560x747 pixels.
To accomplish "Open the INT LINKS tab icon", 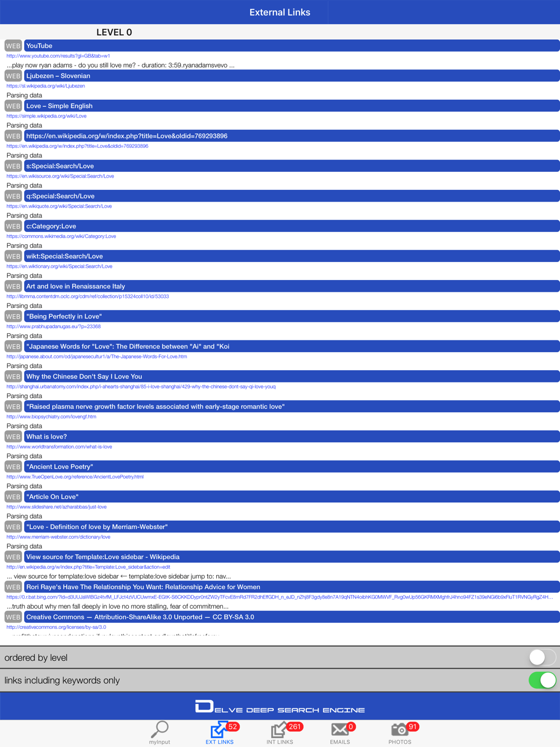I will pyautogui.click(x=279, y=732).
